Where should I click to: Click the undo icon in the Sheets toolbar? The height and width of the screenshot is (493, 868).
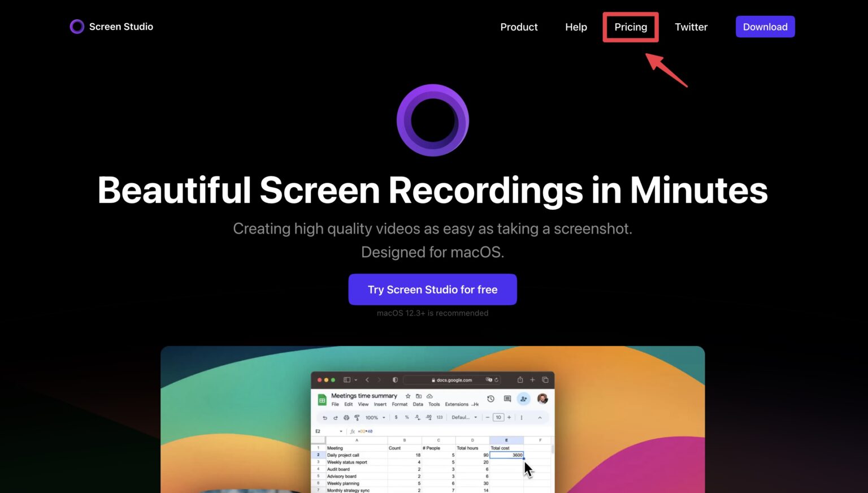325,418
